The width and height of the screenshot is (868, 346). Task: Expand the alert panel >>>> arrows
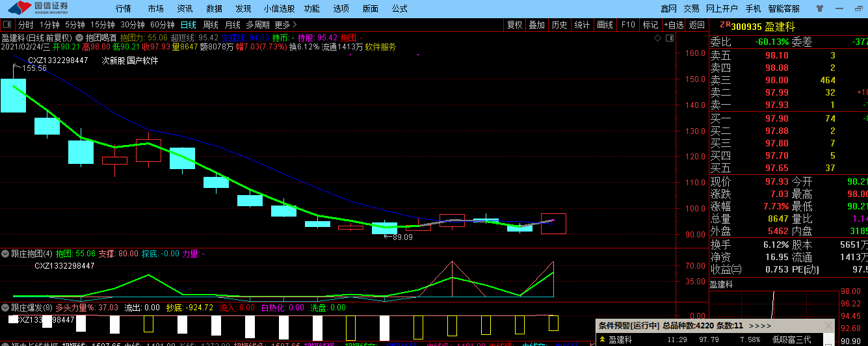[760, 325]
